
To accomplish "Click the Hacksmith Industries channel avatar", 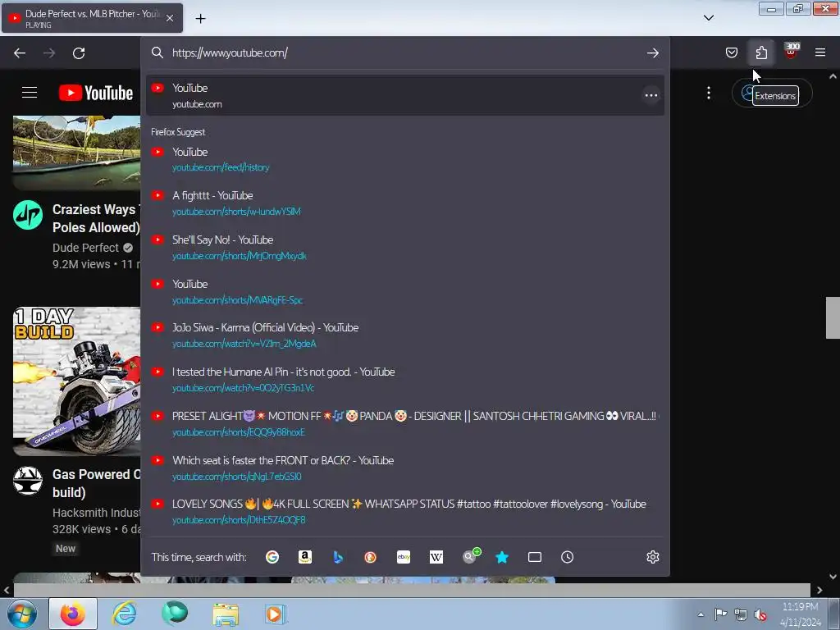I will [28, 480].
